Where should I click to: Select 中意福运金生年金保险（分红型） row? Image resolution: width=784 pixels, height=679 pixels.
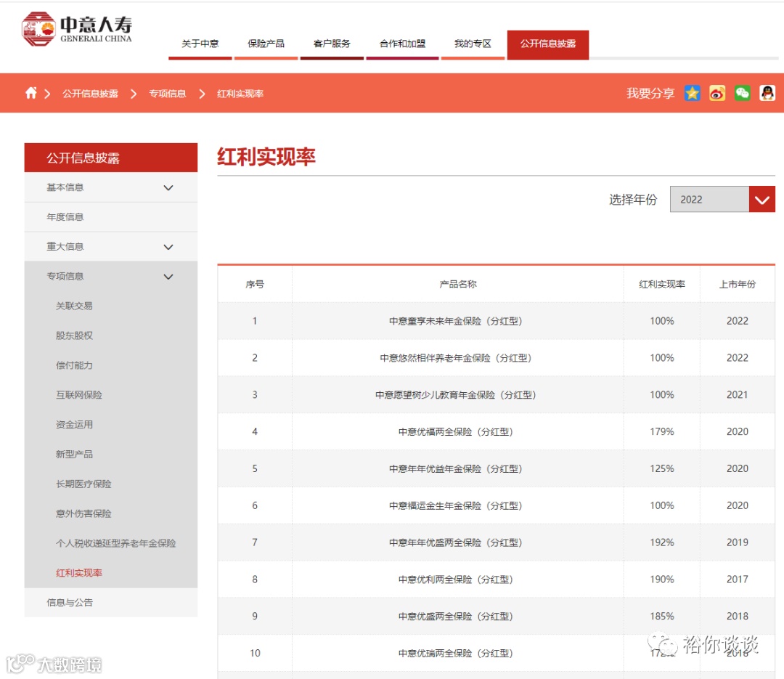coord(496,505)
